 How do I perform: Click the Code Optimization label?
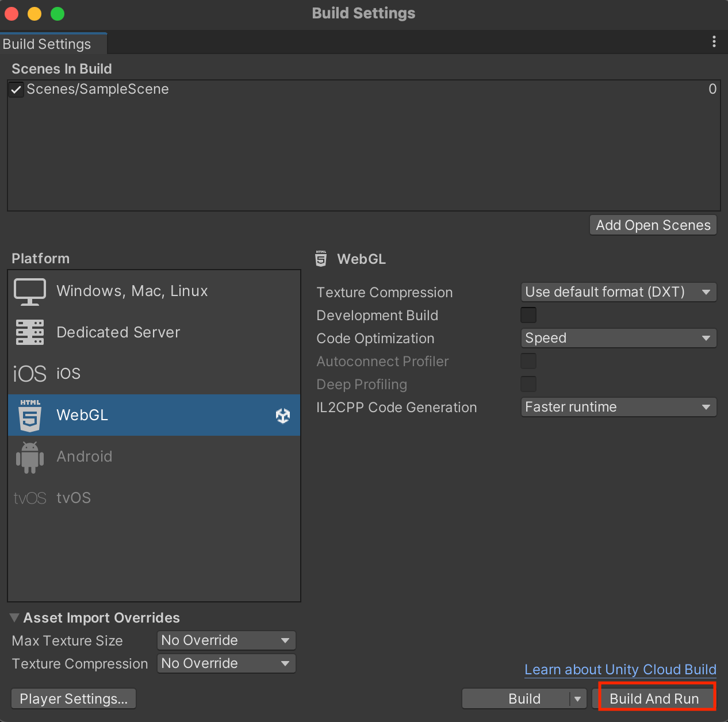coord(376,339)
